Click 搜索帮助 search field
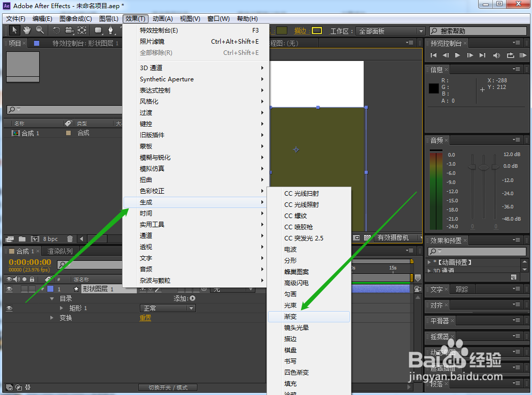This screenshot has width=532, height=395. [x=478, y=31]
